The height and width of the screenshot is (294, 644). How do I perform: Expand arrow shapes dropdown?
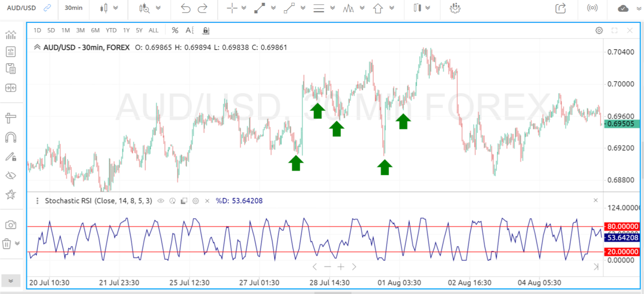(392, 8)
